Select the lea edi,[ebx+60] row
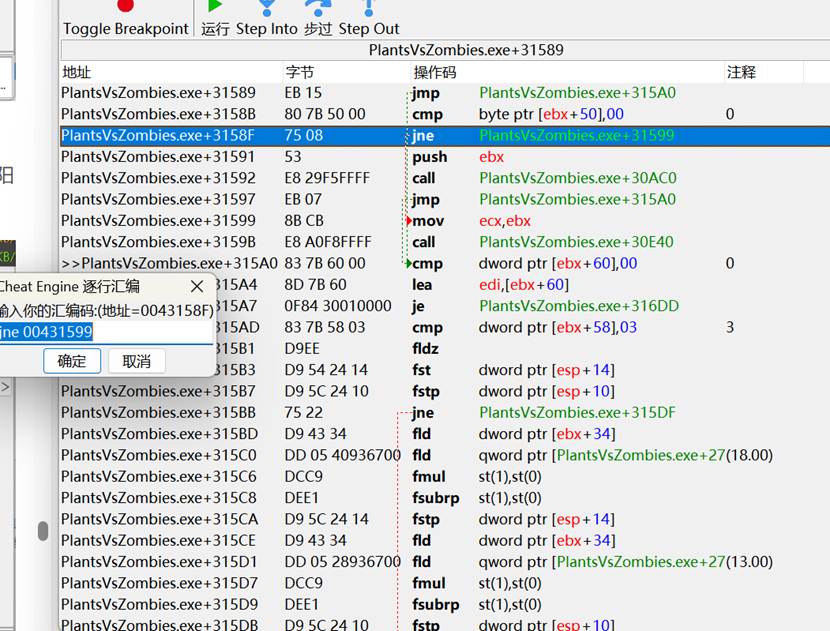 523,285
